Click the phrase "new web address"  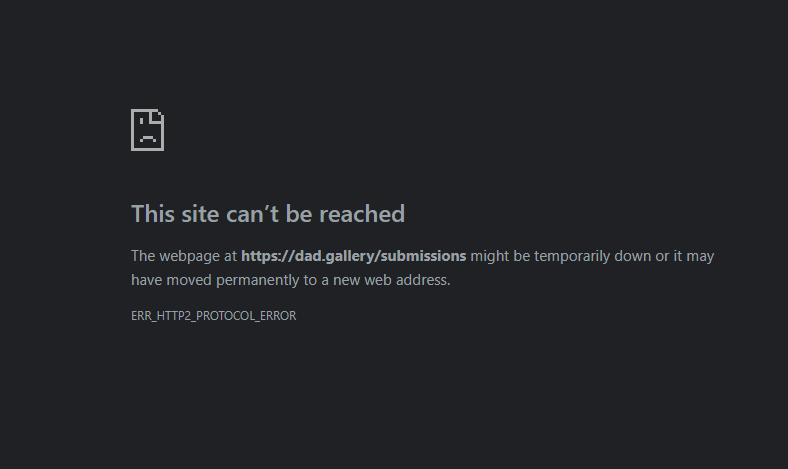[391, 280]
